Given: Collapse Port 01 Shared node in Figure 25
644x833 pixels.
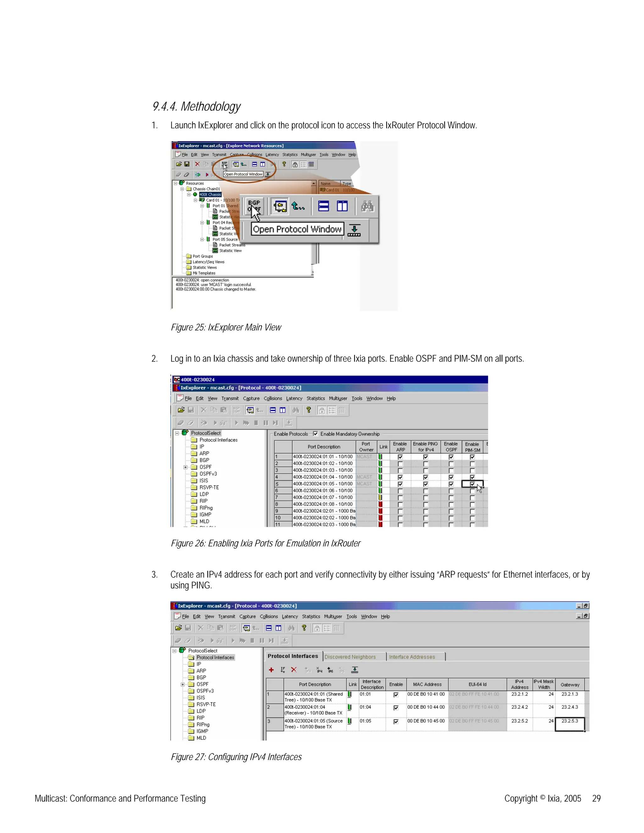Looking at the screenshot, I should click(x=202, y=206).
